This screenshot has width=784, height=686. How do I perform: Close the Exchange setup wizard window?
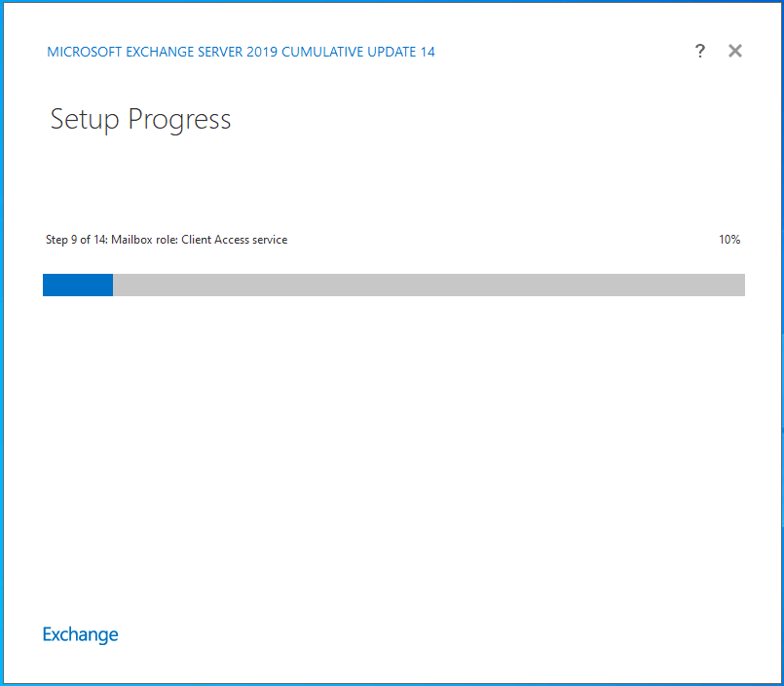(735, 51)
